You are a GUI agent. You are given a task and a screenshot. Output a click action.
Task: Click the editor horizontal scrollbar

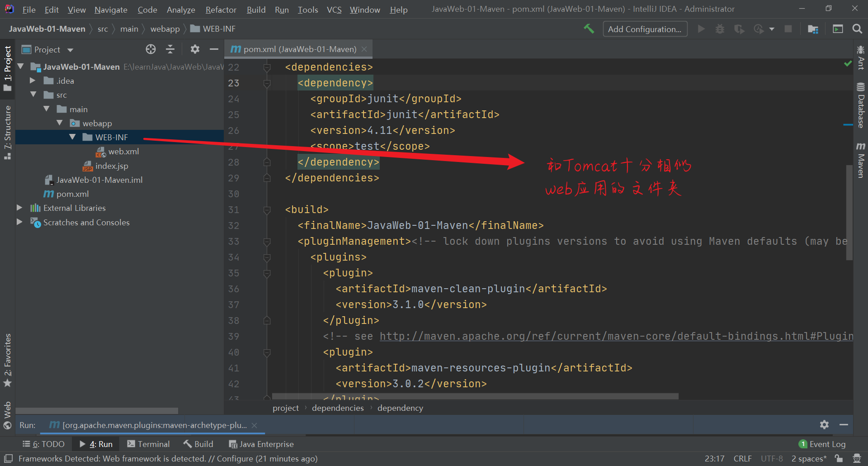pyautogui.click(x=475, y=396)
